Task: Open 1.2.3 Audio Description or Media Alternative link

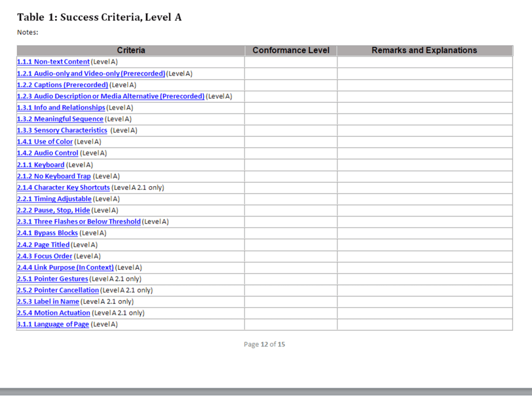Action: point(111,96)
